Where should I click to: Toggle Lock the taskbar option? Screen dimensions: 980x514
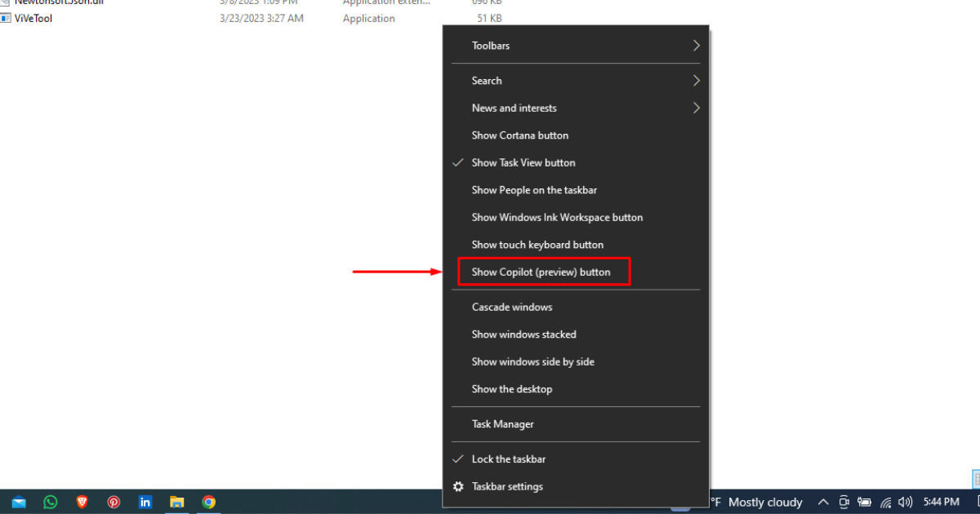[576, 459]
